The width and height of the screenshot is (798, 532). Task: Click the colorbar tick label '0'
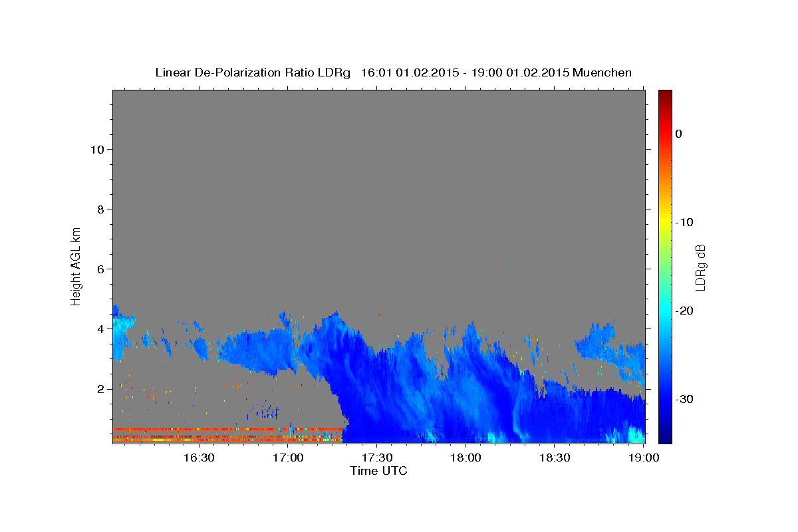(x=679, y=134)
